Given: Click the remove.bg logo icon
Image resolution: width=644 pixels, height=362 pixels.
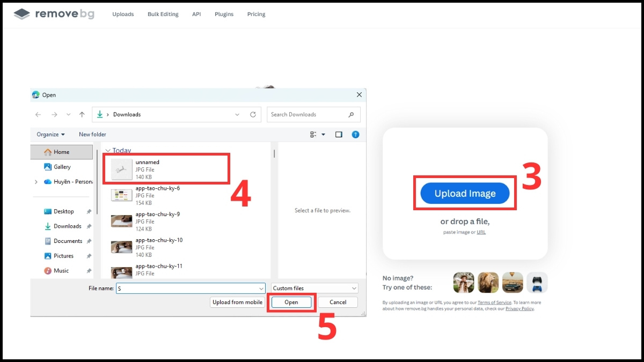Looking at the screenshot, I should [20, 14].
